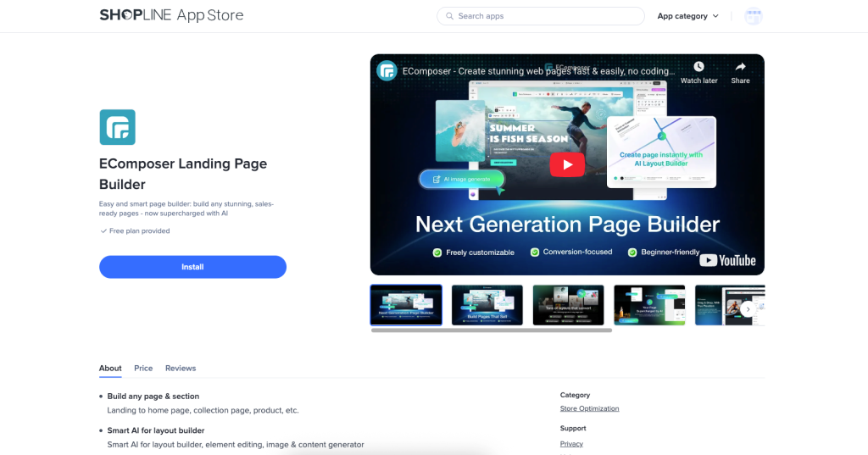868x455 pixels.
Task: Select the Build Pages That Sell thumbnail
Action: (x=487, y=305)
